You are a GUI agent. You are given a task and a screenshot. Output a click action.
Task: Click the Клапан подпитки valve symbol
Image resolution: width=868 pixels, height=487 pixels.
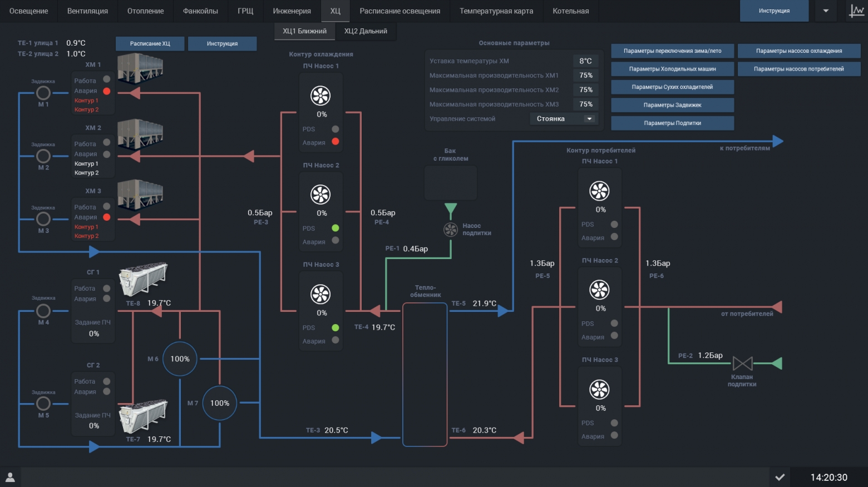(743, 364)
